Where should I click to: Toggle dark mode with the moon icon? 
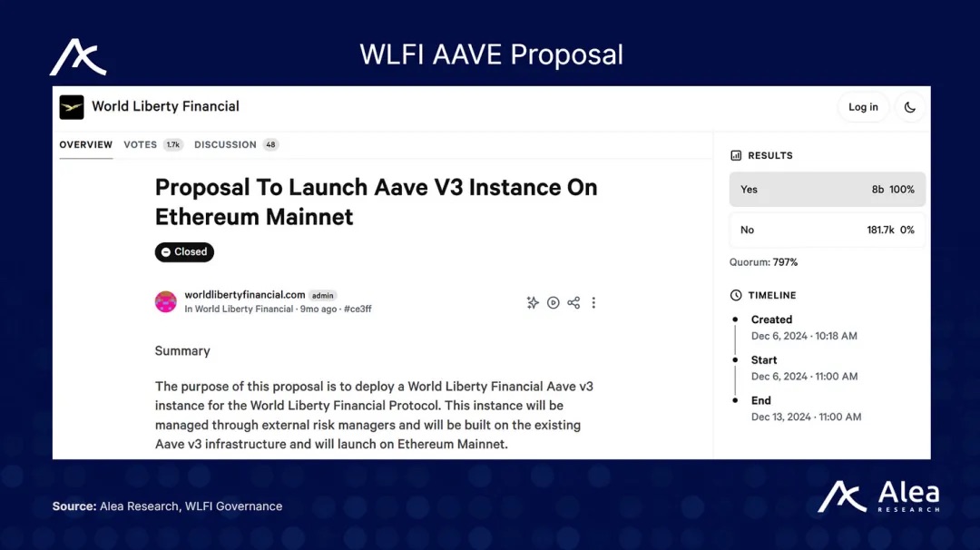[910, 107]
